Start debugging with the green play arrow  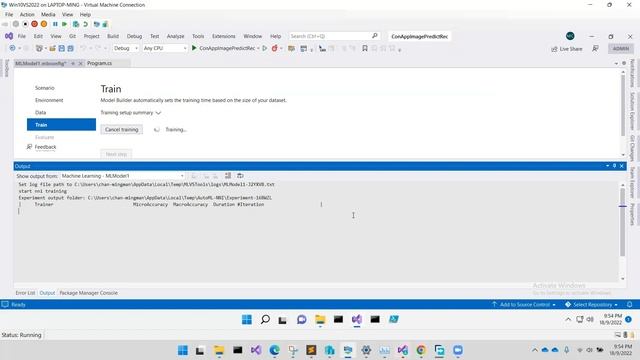[194, 48]
